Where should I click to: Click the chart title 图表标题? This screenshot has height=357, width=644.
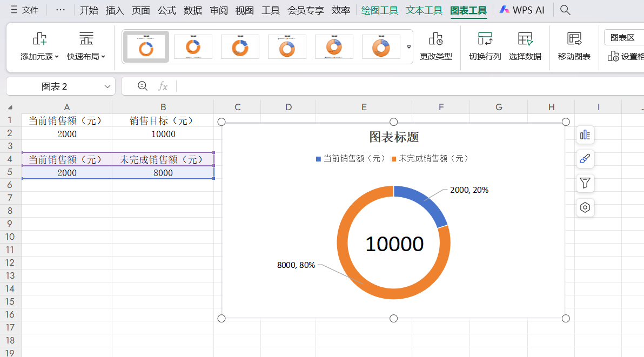click(394, 137)
